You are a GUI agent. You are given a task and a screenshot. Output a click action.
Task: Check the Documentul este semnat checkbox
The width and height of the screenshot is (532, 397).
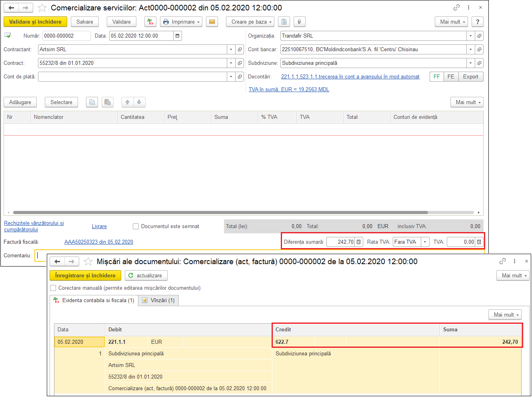pos(136,227)
